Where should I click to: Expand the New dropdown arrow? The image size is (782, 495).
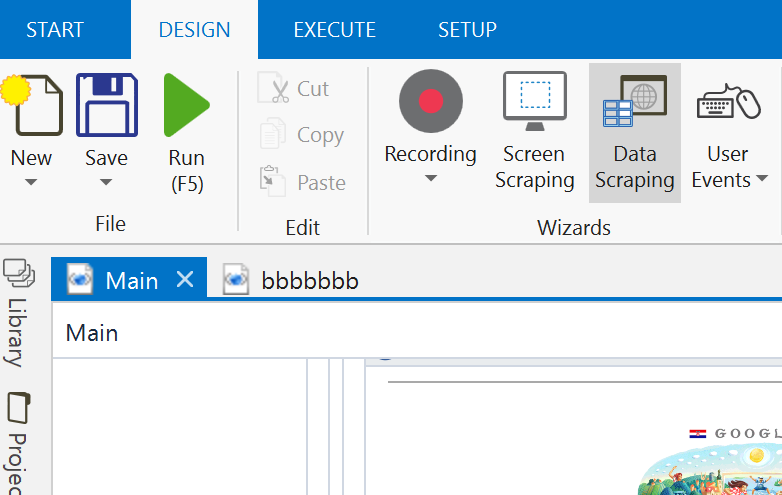(x=31, y=183)
